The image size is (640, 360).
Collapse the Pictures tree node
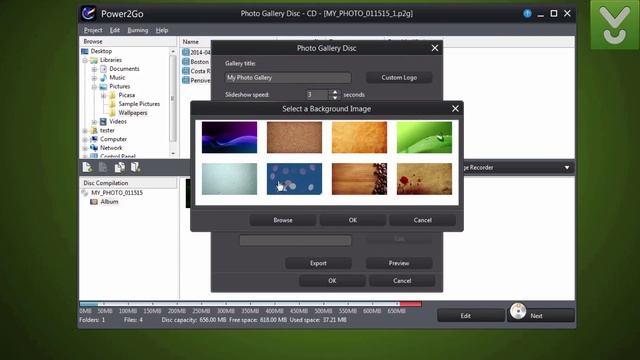coord(94,87)
